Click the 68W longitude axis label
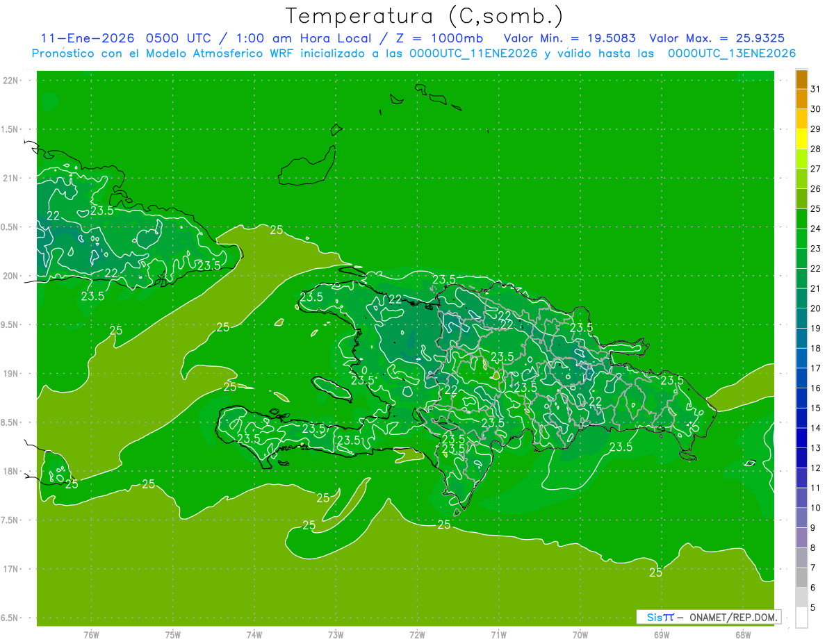Viewport: 834px width, 644px height. click(x=743, y=634)
